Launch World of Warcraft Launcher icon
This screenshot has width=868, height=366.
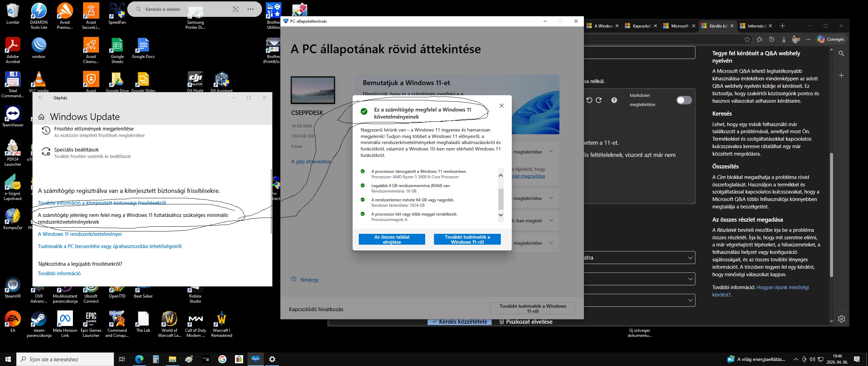[170, 324]
